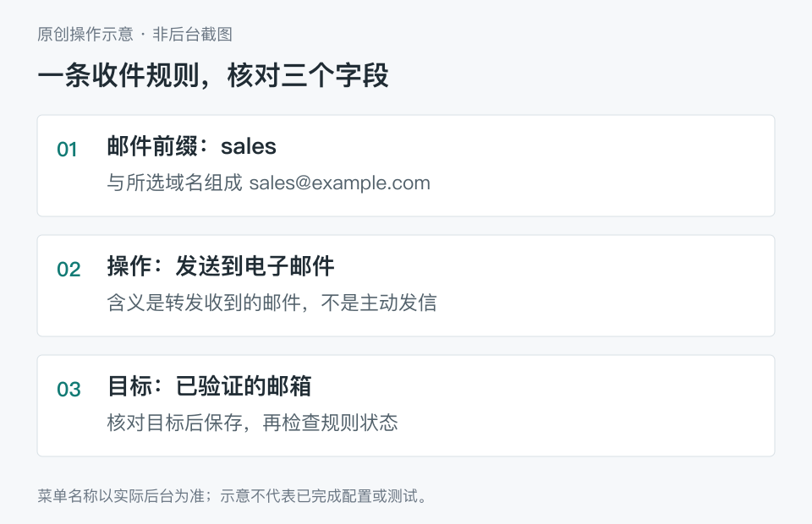
Task: Click the sales@example.com address text
Action: (x=340, y=183)
